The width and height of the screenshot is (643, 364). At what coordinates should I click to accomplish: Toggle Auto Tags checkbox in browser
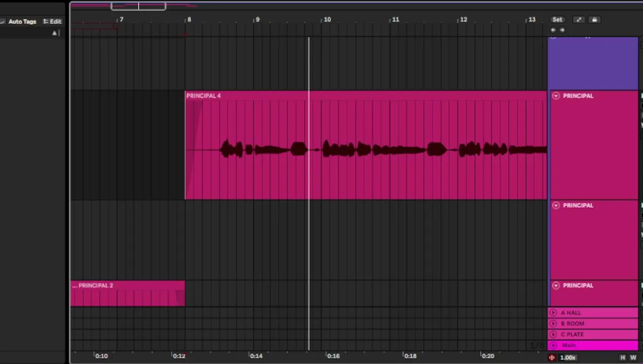(x=3, y=22)
